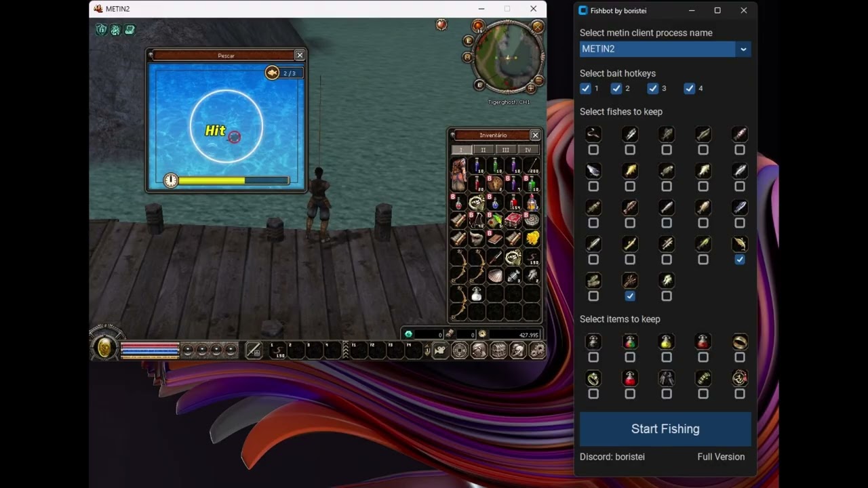Maximize the Fishbot by boristei window
Screen dimensions: 868x488
click(717, 10)
